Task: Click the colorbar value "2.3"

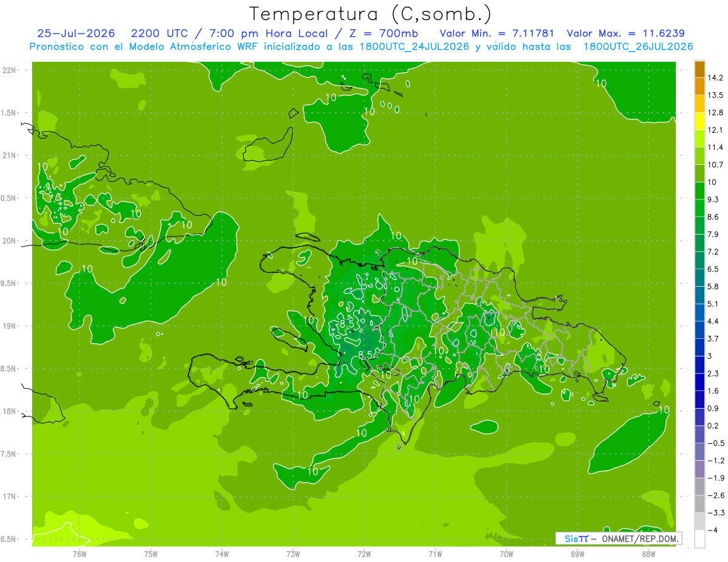Action: [713, 373]
